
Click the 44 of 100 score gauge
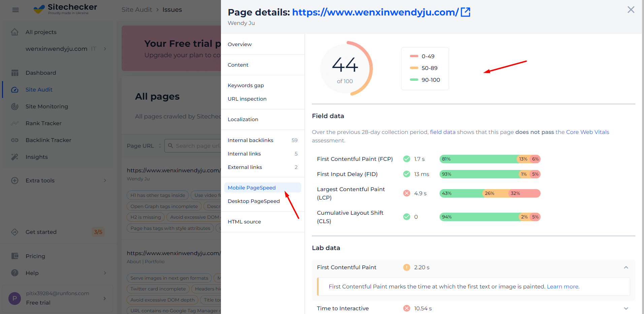click(x=346, y=69)
